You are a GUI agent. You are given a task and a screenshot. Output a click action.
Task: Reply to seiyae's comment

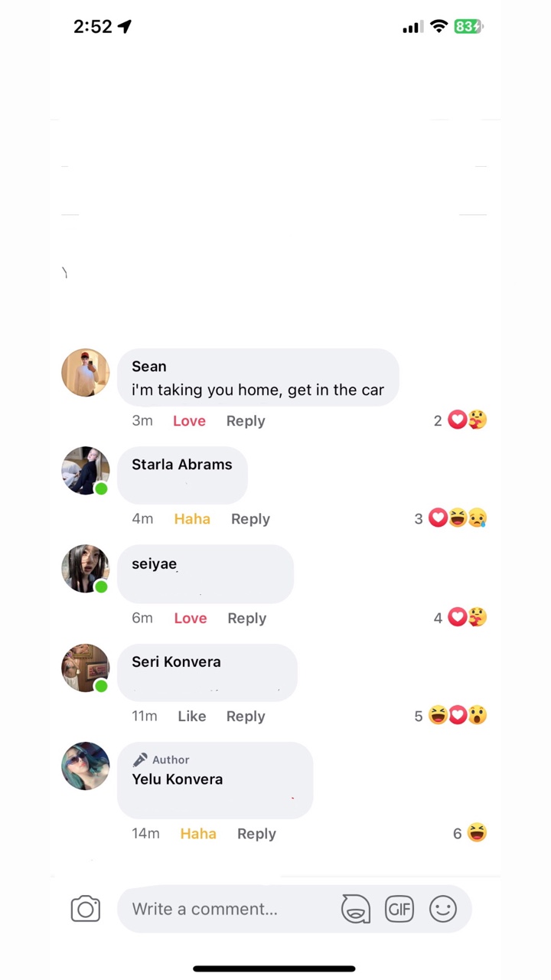pyautogui.click(x=247, y=619)
